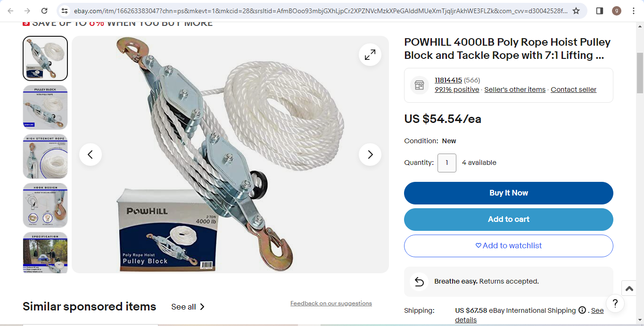Screen dimensions: 644x326
Task: Open Chrome side panel
Action: 600,11
